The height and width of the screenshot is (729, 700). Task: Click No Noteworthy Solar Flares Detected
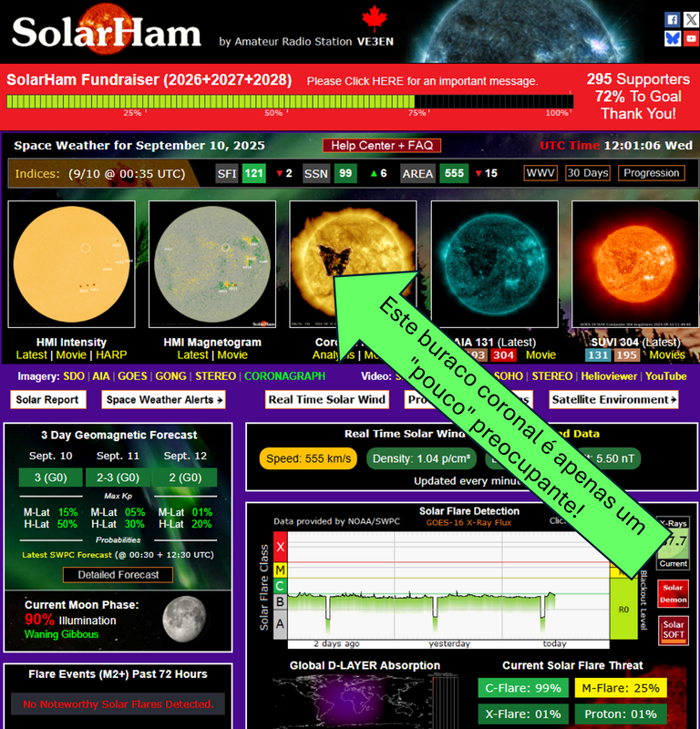coord(118,704)
